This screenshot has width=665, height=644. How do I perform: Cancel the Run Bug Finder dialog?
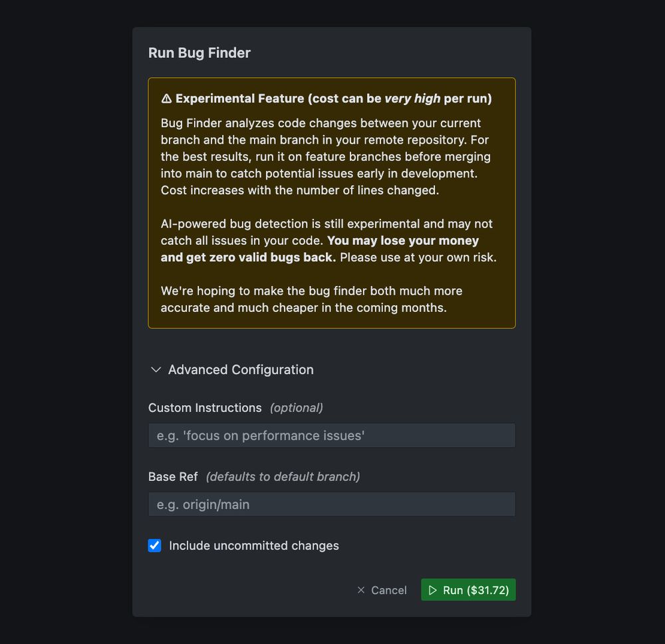382,590
